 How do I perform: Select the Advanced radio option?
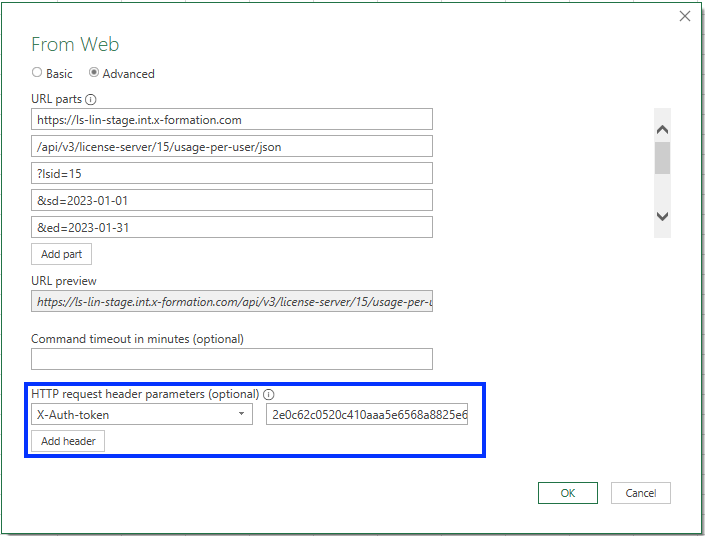point(94,73)
